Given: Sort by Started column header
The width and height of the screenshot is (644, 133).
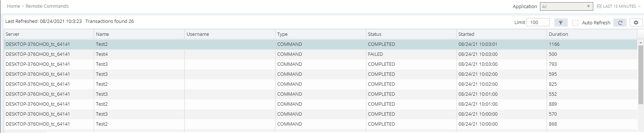Looking at the screenshot, I should 502,34.
